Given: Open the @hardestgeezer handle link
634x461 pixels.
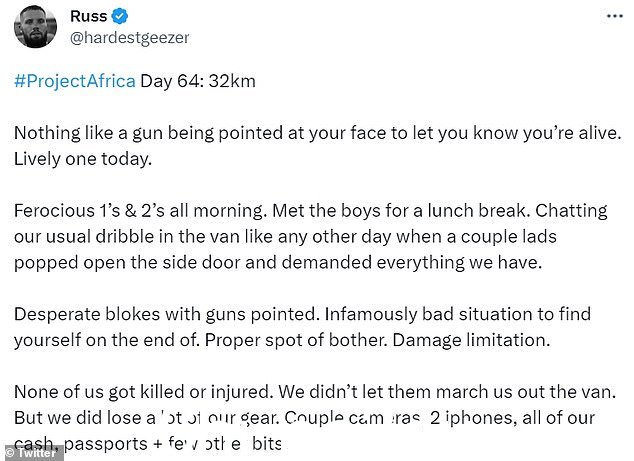Looking at the screenshot, I should pos(130,38).
